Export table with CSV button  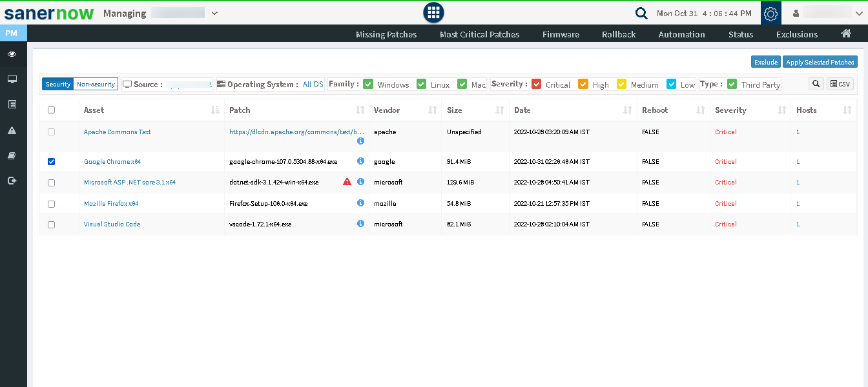[840, 84]
